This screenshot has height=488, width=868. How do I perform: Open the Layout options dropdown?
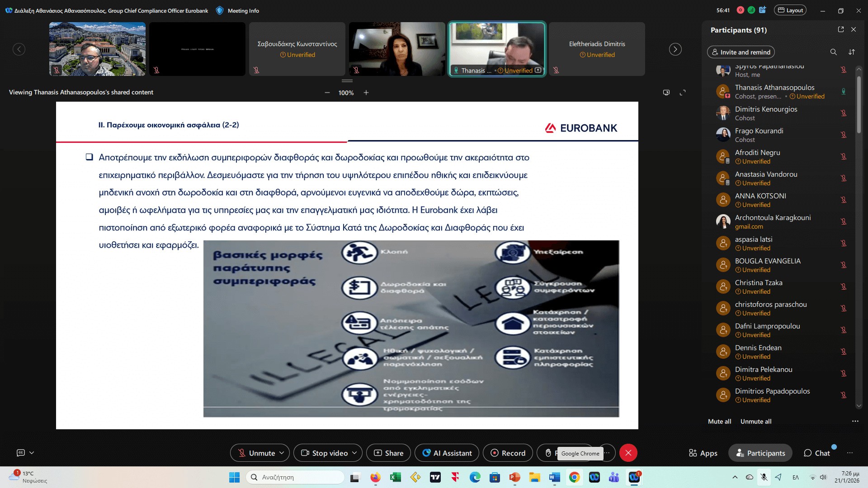point(790,10)
